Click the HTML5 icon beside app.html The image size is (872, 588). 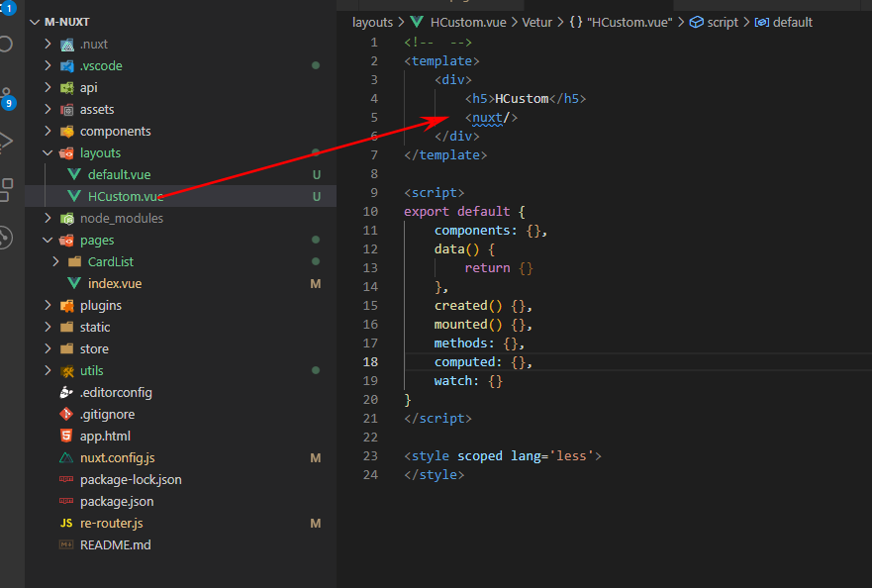pyautogui.click(x=66, y=436)
